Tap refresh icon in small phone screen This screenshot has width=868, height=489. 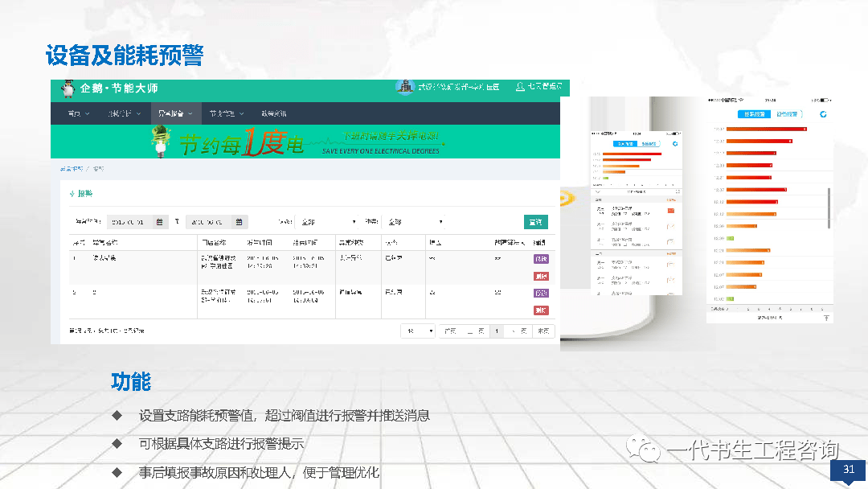point(675,143)
